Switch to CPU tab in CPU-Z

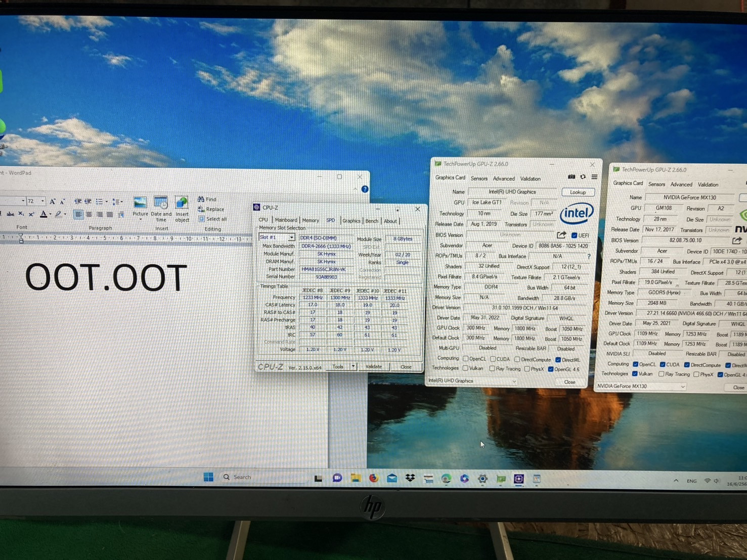(x=263, y=220)
